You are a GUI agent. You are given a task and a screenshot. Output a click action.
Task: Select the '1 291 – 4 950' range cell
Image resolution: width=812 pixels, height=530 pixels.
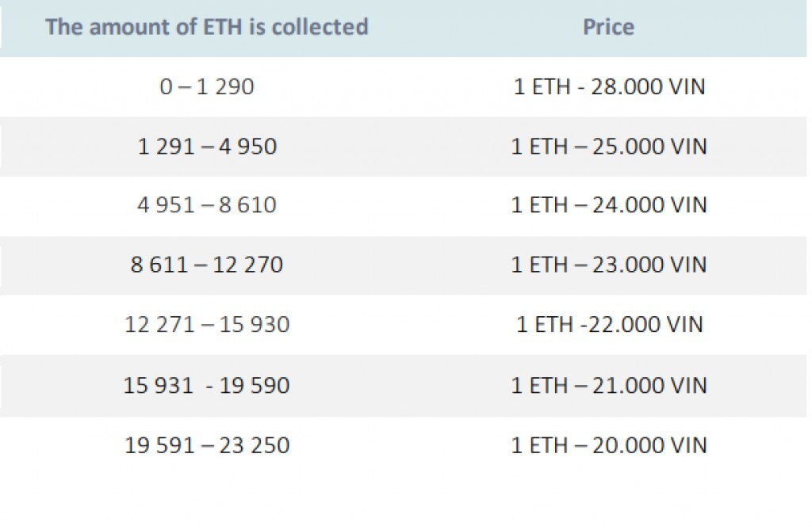[x=207, y=147]
